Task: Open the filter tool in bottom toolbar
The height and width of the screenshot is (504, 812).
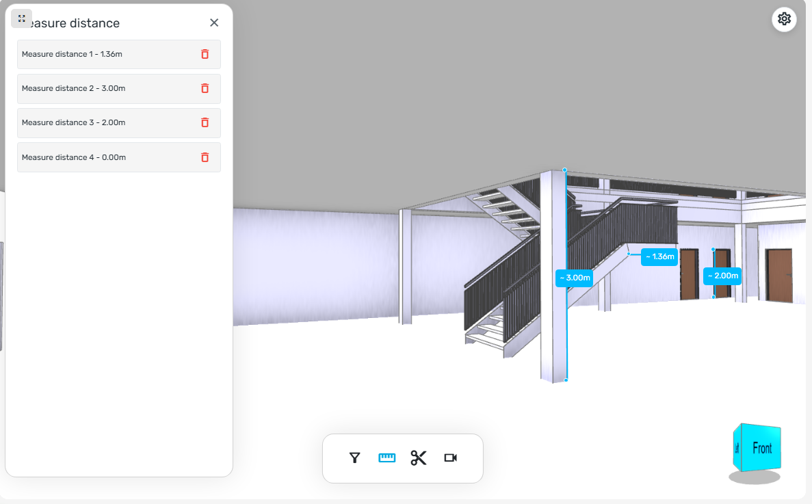Action: [x=355, y=458]
